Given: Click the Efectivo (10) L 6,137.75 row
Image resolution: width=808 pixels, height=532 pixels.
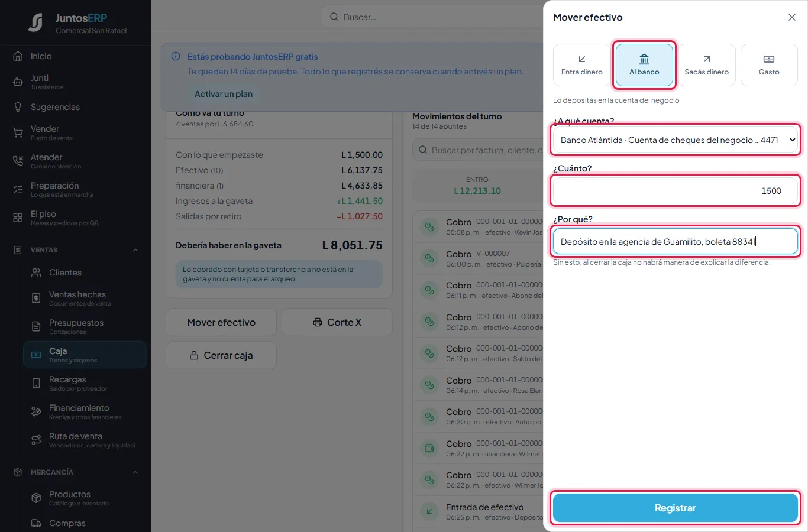Looking at the screenshot, I should point(279,170).
